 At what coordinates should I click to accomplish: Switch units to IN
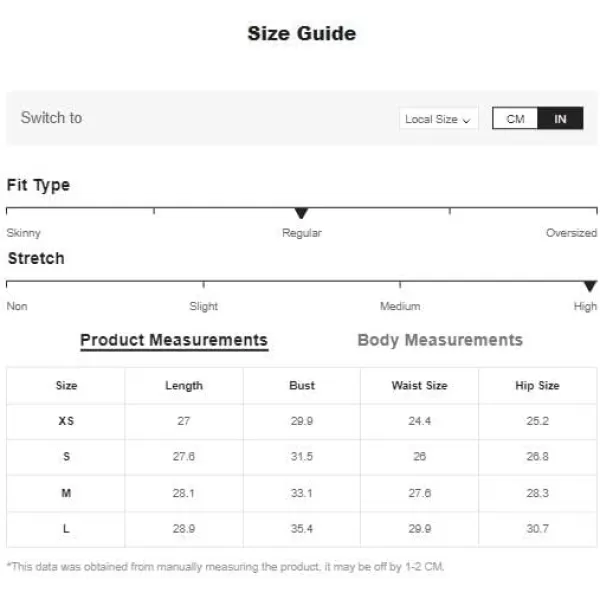pos(560,119)
